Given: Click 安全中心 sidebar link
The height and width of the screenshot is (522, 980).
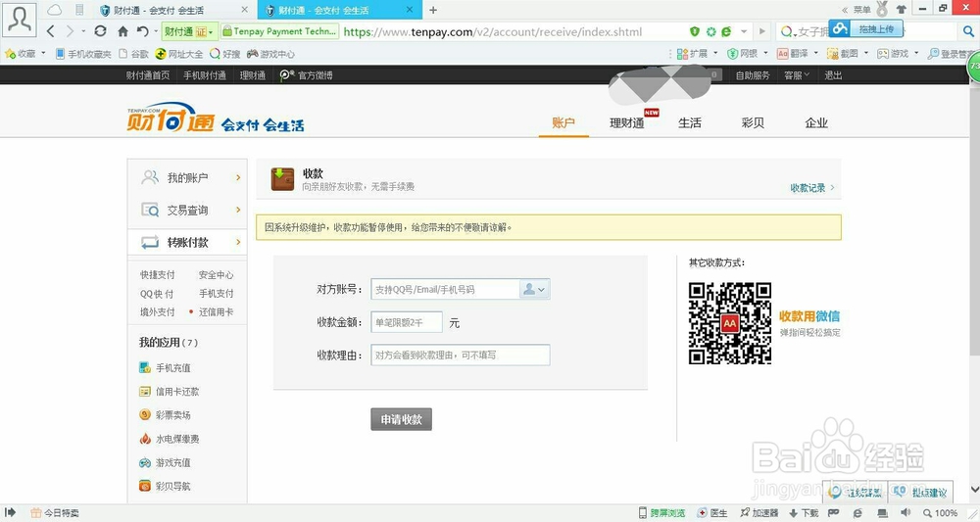Looking at the screenshot, I should pos(217,275).
